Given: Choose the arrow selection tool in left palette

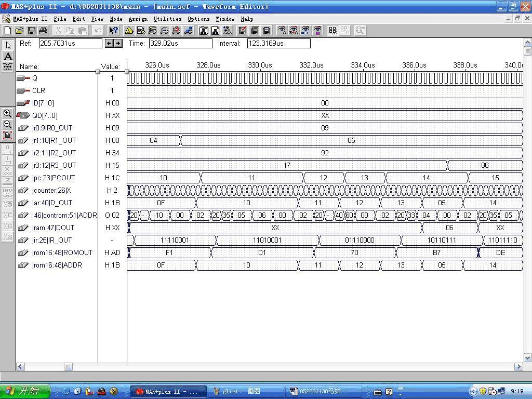Looking at the screenshot, I should (8, 45).
